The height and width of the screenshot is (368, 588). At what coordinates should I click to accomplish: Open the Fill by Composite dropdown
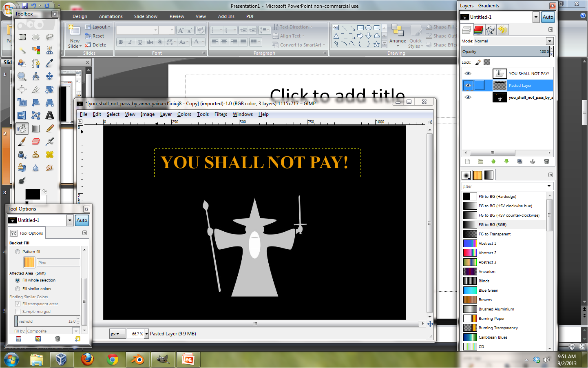[x=76, y=331]
